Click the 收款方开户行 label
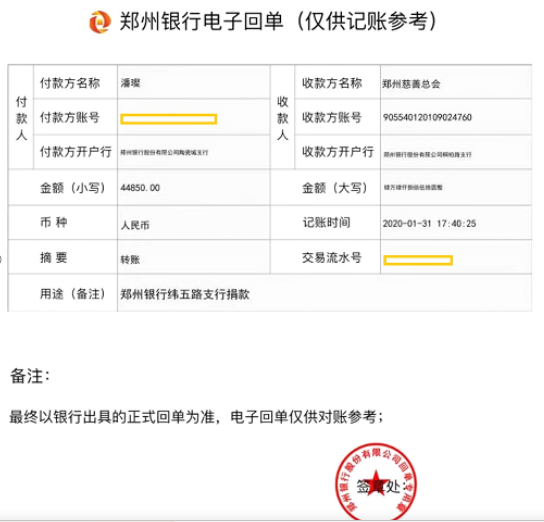Screen dimensions: 544x522 click(x=338, y=152)
